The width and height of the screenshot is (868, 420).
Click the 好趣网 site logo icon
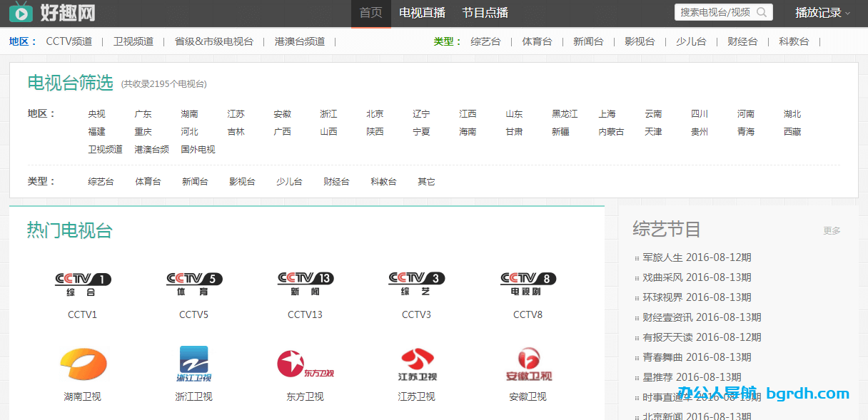(20, 12)
